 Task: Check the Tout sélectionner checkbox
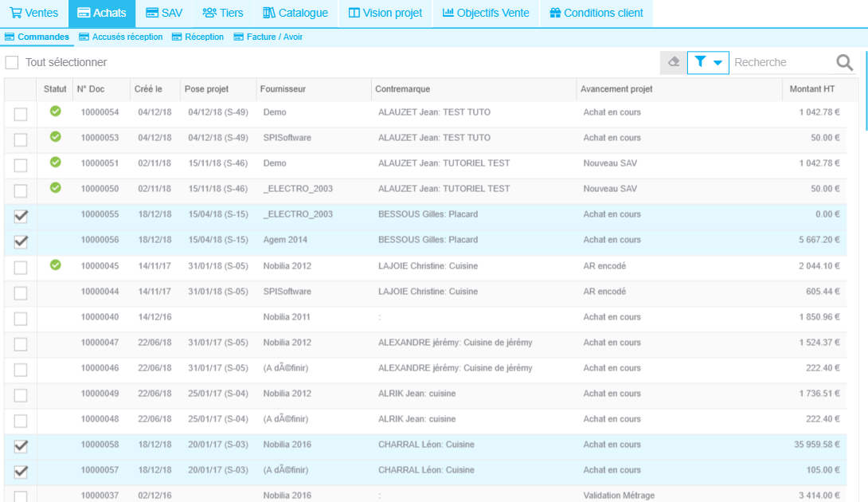tap(12, 63)
